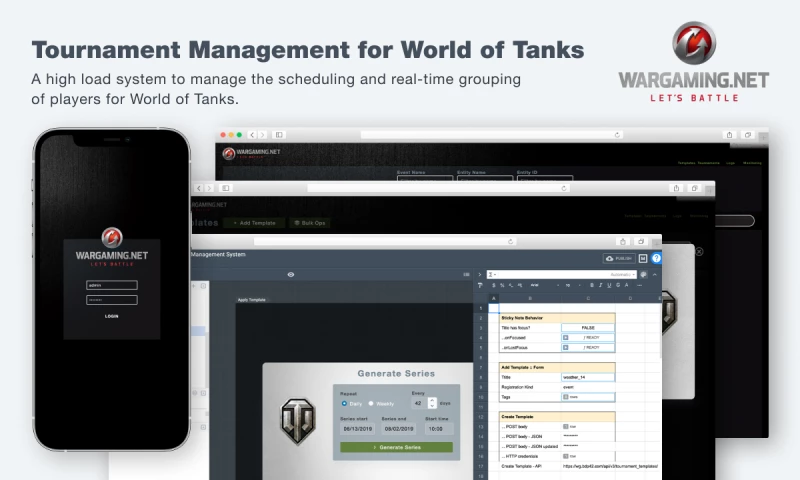Click back arrow in rear browser window
Image resolution: width=800 pixels, height=480 pixels.
pos(252,135)
